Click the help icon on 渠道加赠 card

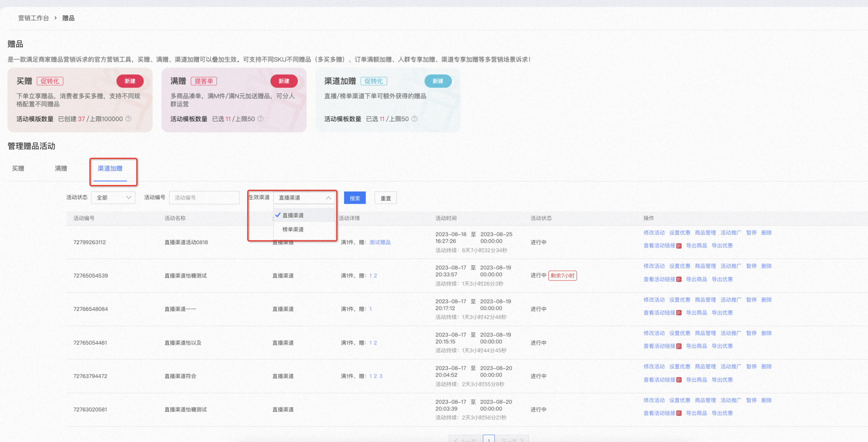coord(414,119)
